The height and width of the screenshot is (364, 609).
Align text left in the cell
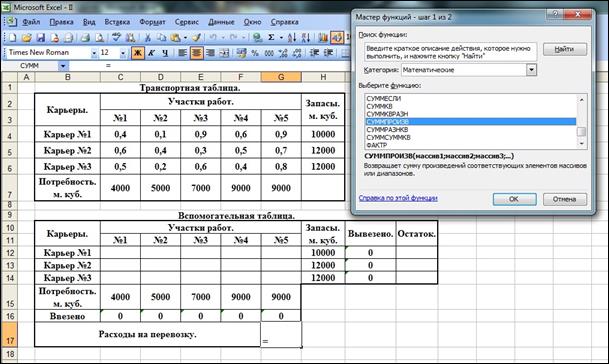(x=183, y=52)
